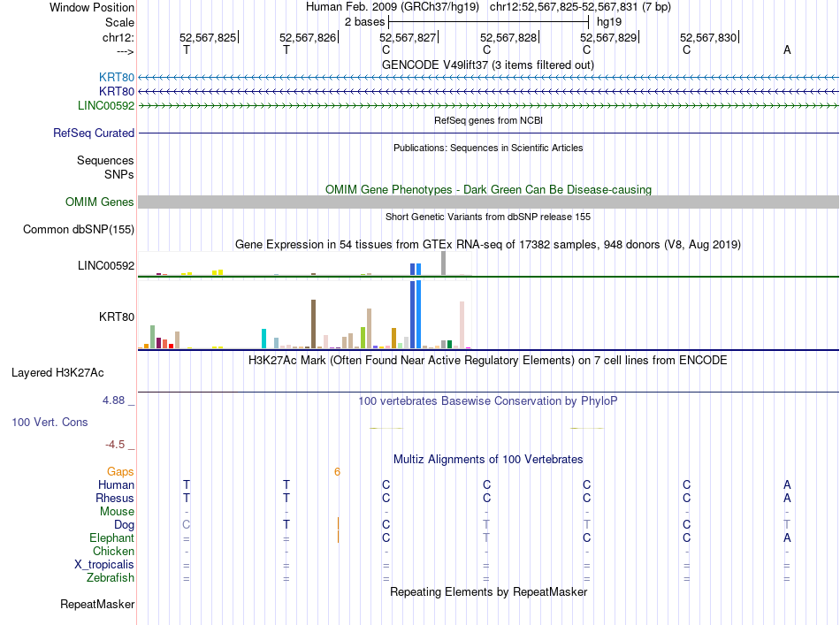Viewport: 840px width, 625px height.
Task: Open the OMIM Genes track label
Action: pos(99,202)
